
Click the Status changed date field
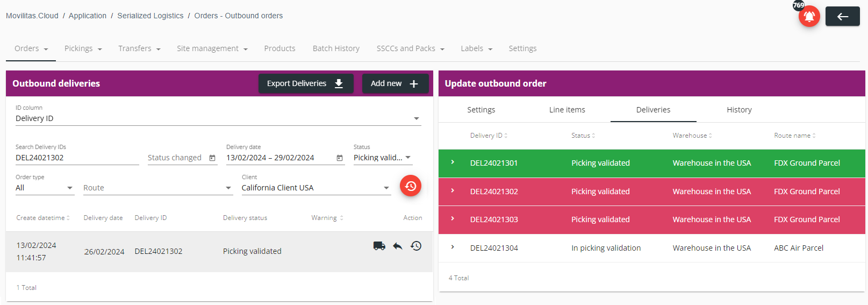coord(182,158)
